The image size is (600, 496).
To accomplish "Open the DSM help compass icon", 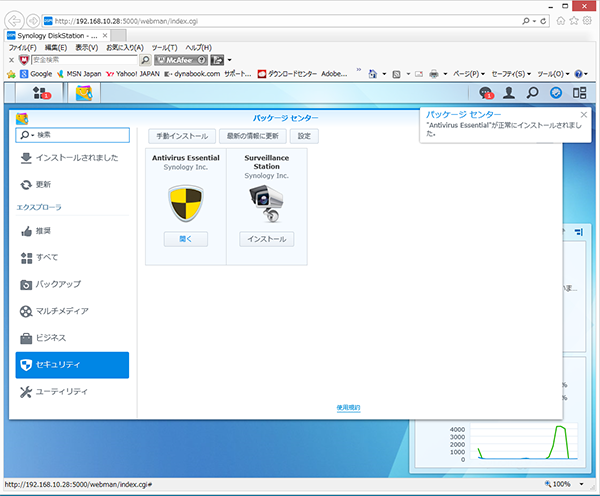I will coord(556,93).
